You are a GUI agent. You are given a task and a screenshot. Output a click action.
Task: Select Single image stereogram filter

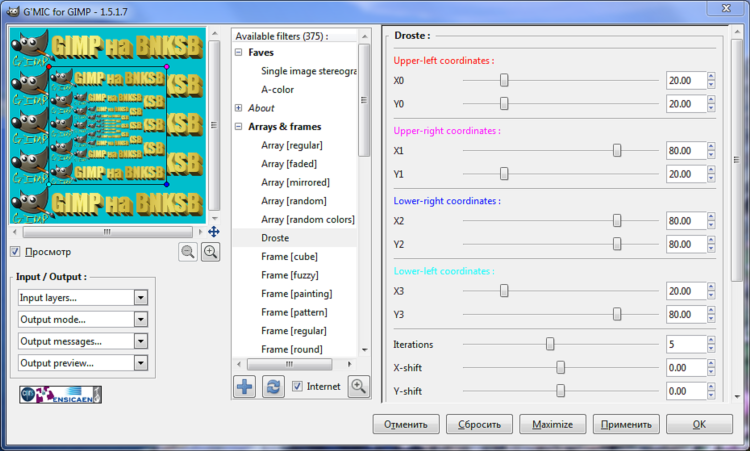tap(309, 71)
